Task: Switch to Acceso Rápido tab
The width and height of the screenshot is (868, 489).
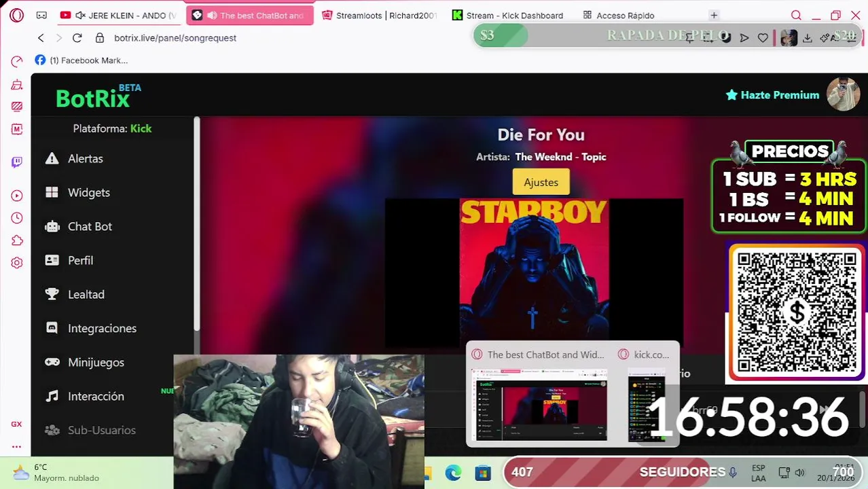Action: pyautogui.click(x=619, y=15)
